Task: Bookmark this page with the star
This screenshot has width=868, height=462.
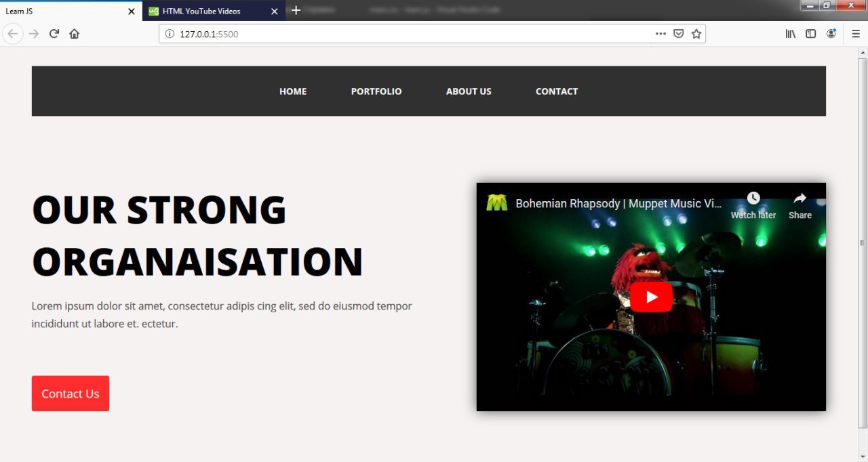Action: (x=696, y=34)
